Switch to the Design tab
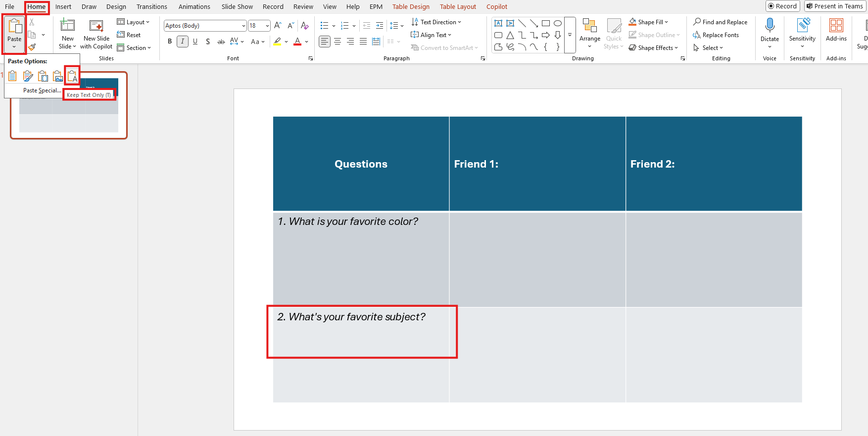 click(x=116, y=6)
